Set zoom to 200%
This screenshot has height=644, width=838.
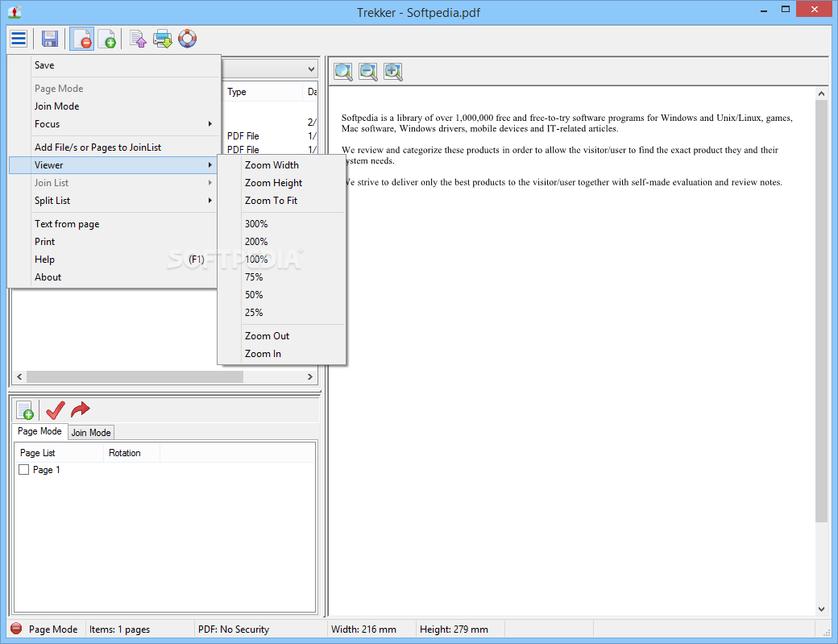pos(282,242)
